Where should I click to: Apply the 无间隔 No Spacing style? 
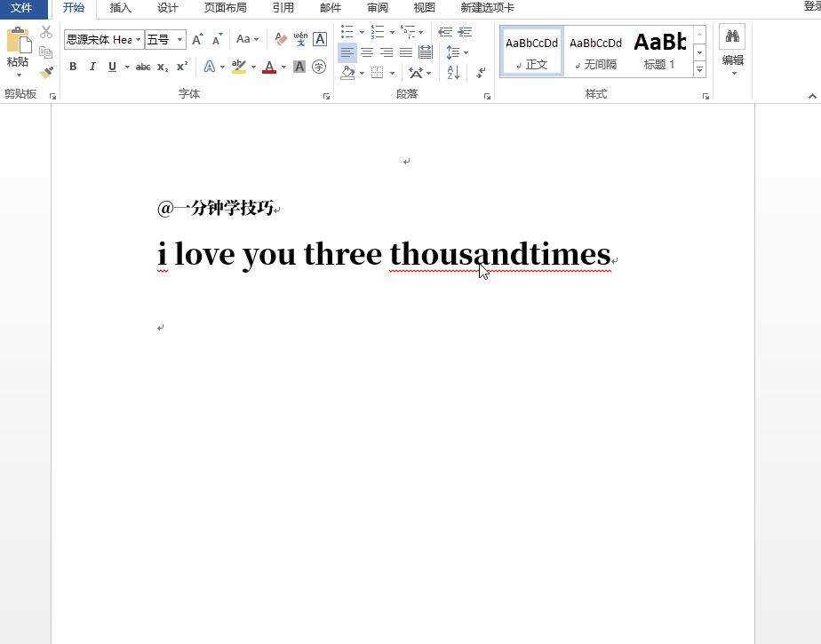pos(596,52)
